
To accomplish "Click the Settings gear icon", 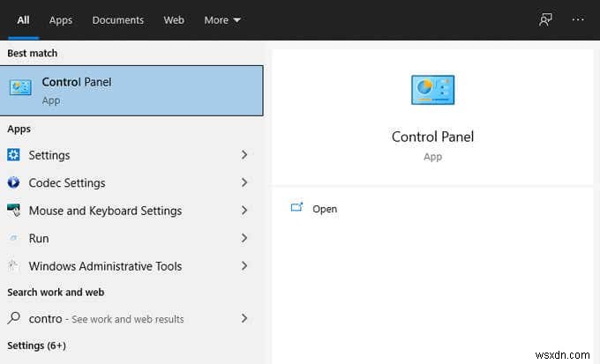I will (x=13, y=155).
